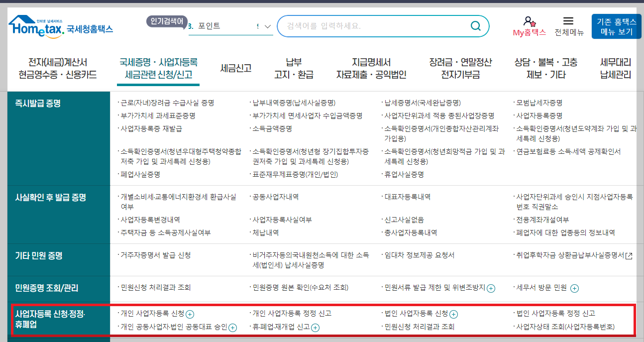
Task: Open 지급명세서 자료제출·공익법인 menu
Action: [x=371, y=69]
